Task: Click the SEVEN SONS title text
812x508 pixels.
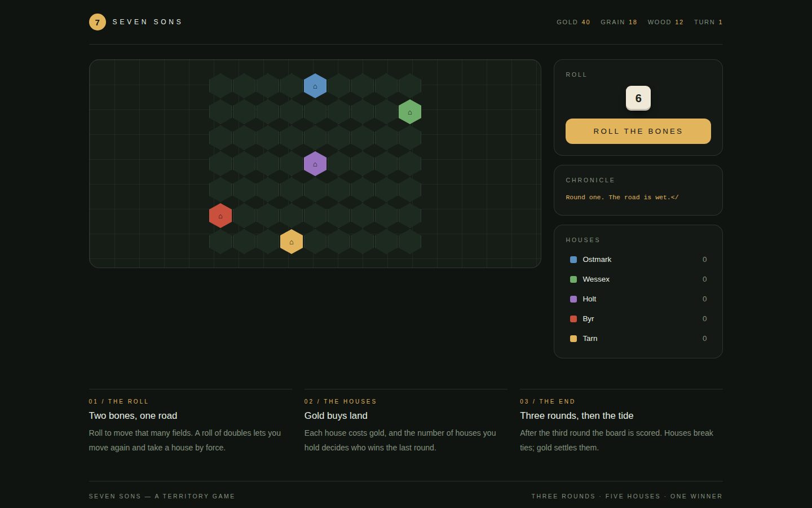Action: click(x=147, y=22)
